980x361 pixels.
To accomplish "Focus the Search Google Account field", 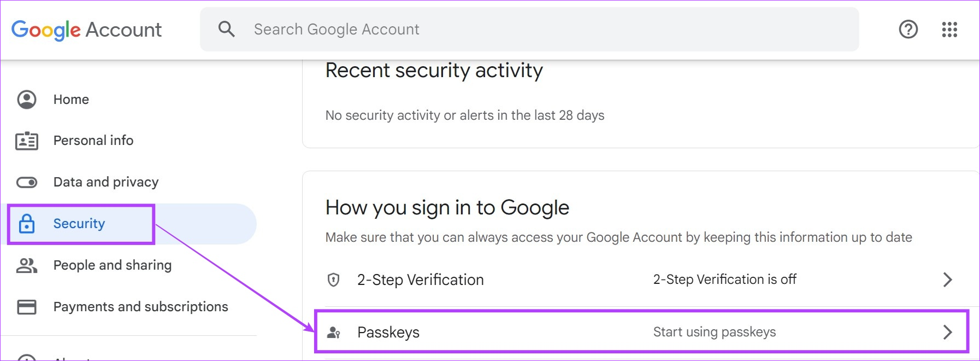I will click(x=529, y=30).
